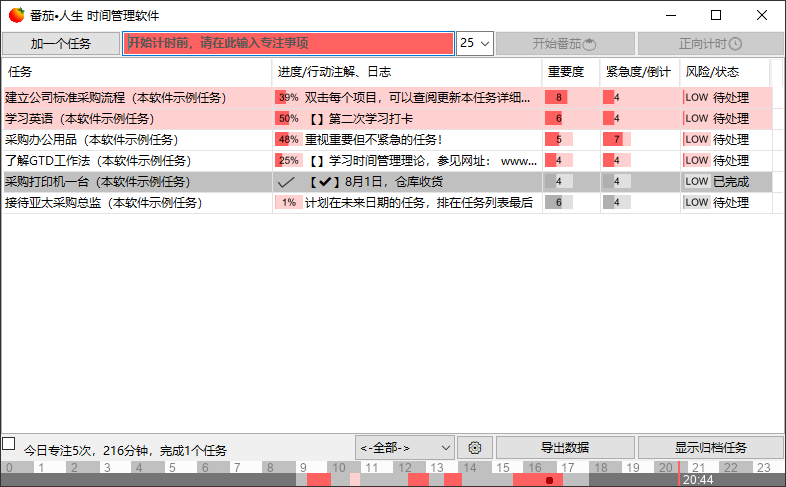Image resolution: width=786 pixels, height=487 pixels.
Task: Open settings via the gear icon
Action: (x=475, y=447)
